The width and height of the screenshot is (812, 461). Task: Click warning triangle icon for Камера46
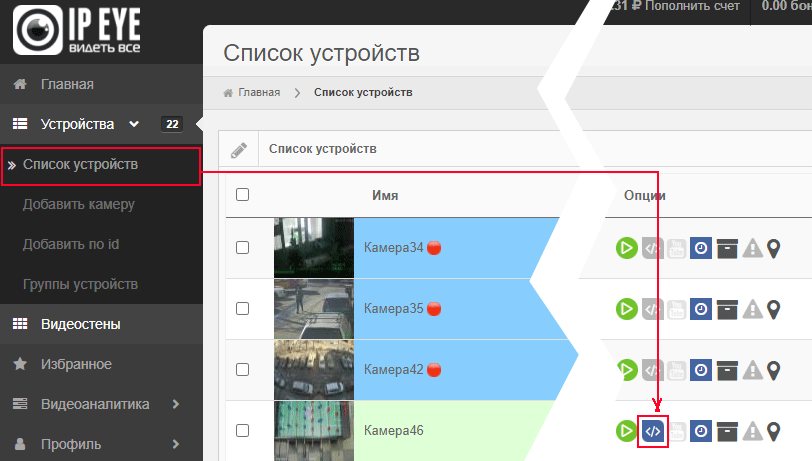click(752, 431)
